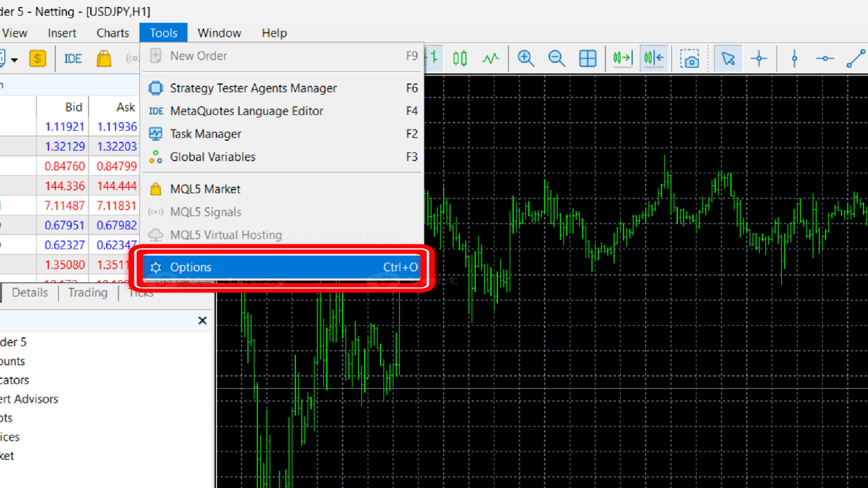Open the Charts menu
The height and width of the screenshot is (488, 868).
[113, 33]
